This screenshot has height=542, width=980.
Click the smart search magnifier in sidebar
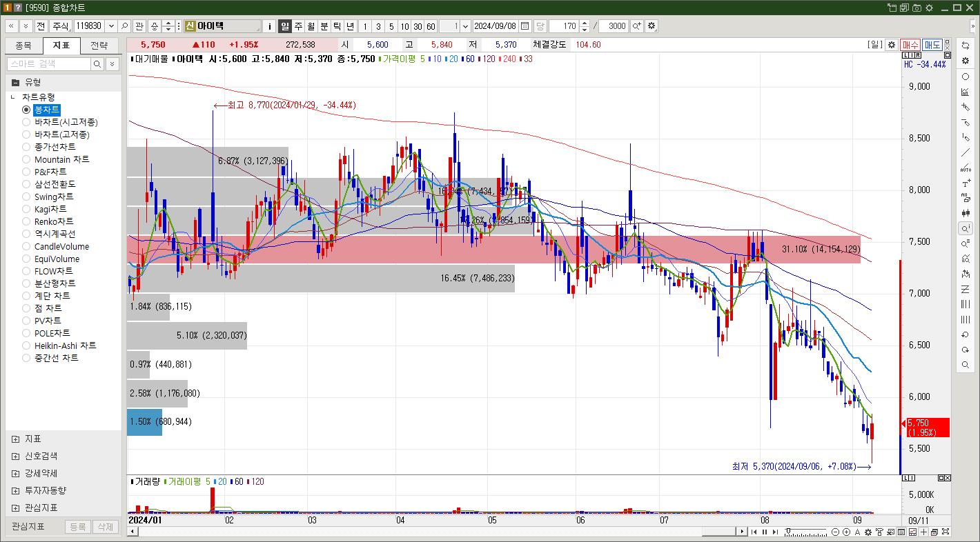pos(97,63)
